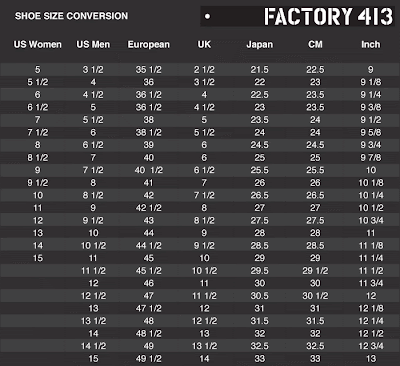Click the CM column header

point(315,45)
